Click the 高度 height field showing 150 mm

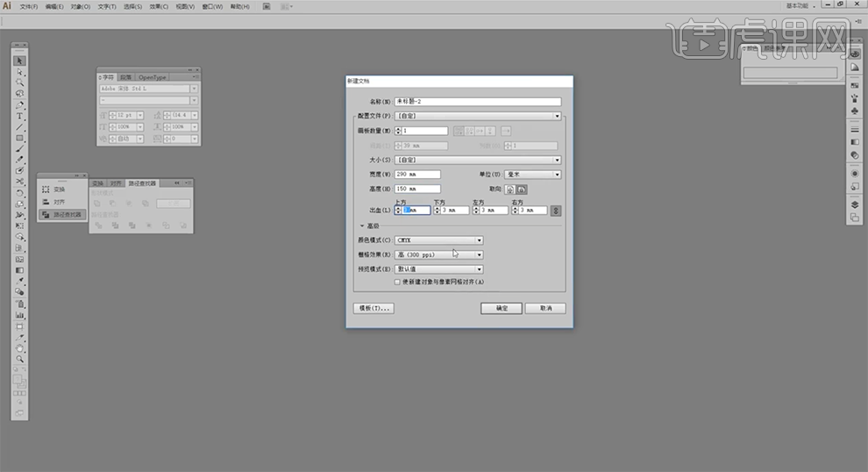click(x=417, y=189)
